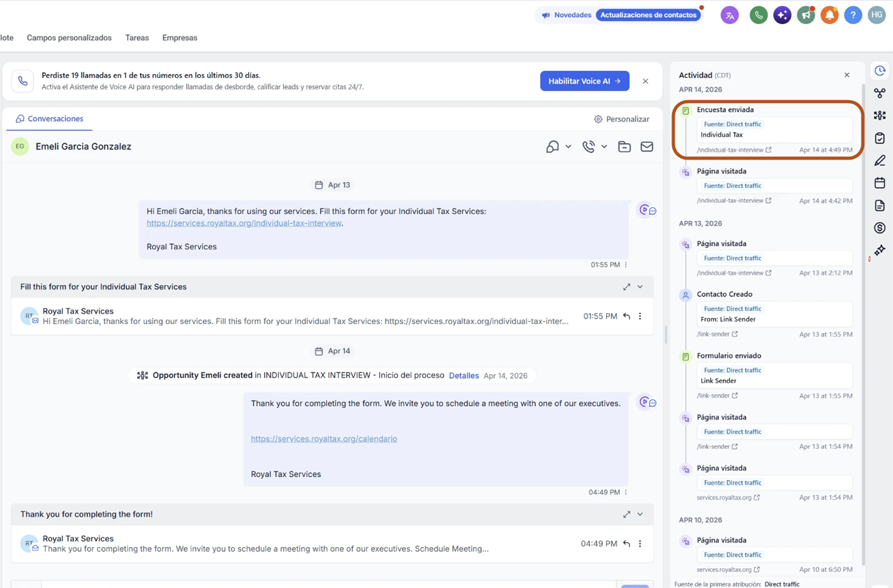This screenshot has height=588, width=893.
Task: Open the services.royaltax.org/calendario link
Action: pyautogui.click(x=324, y=439)
